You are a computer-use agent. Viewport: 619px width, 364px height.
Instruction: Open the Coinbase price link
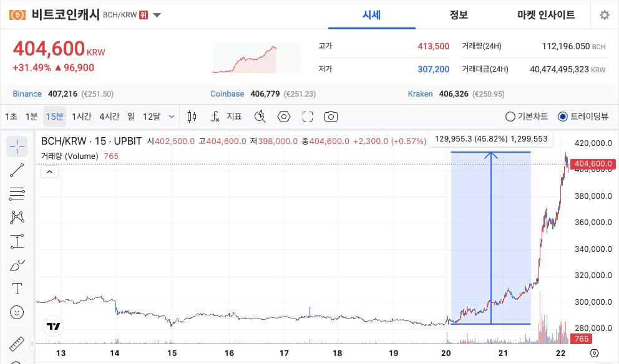(227, 94)
